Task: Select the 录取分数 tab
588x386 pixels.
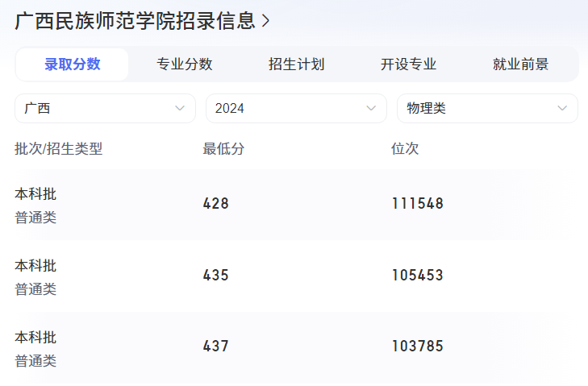Action: 73,64
